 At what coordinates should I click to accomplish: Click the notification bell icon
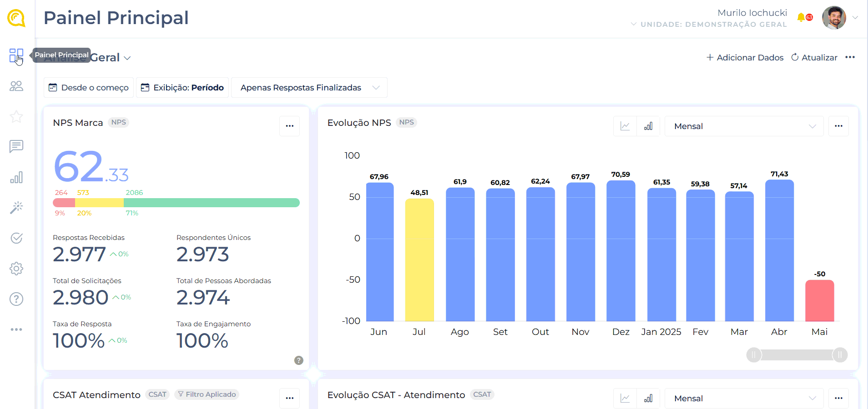[x=801, y=18]
